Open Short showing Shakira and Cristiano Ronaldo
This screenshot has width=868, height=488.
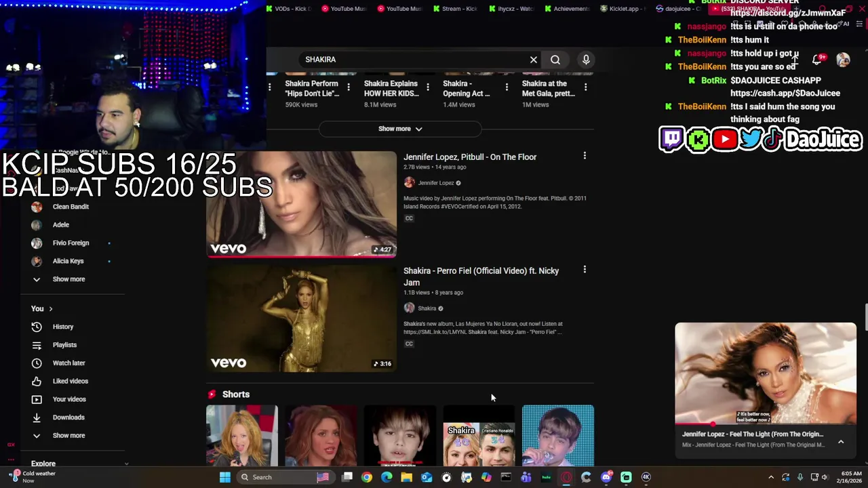pyautogui.click(x=479, y=436)
